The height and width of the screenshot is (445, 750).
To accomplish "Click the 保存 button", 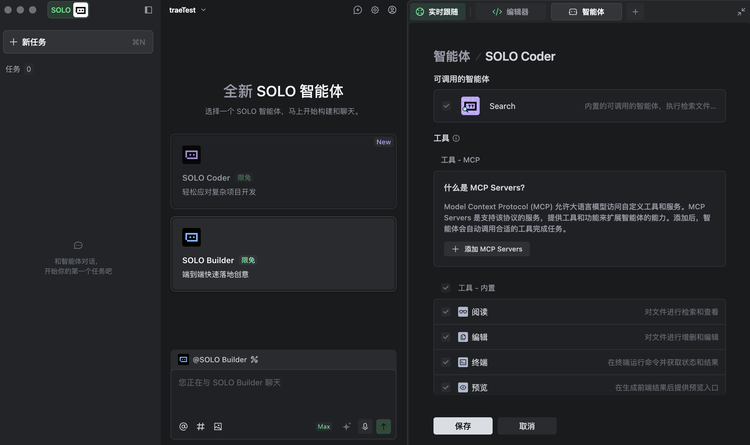I will tap(463, 426).
